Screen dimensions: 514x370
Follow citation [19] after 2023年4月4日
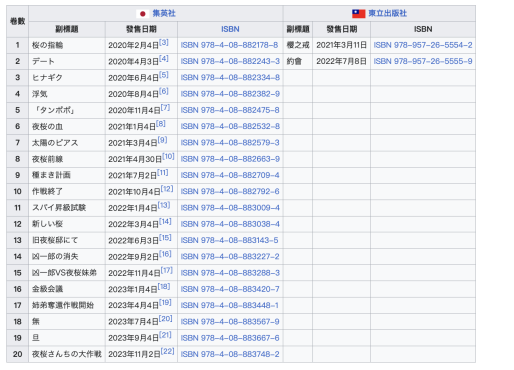pos(165,303)
